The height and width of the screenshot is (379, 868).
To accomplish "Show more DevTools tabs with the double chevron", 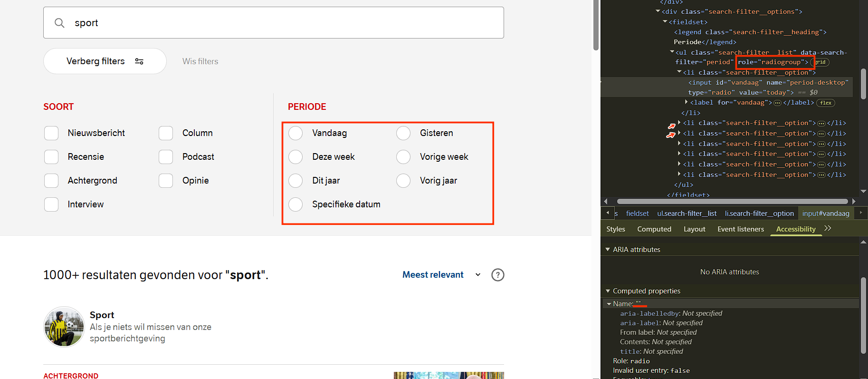I will (828, 229).
